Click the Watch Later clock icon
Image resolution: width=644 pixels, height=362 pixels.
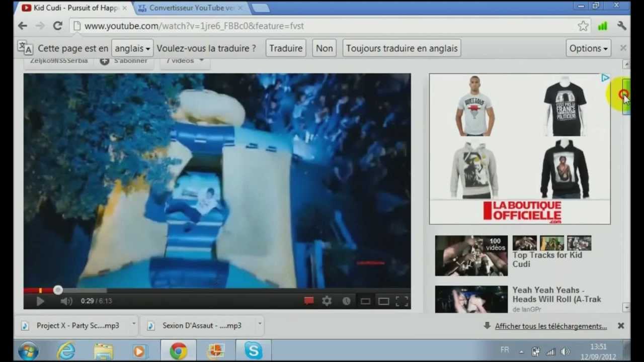coord(346,301)
